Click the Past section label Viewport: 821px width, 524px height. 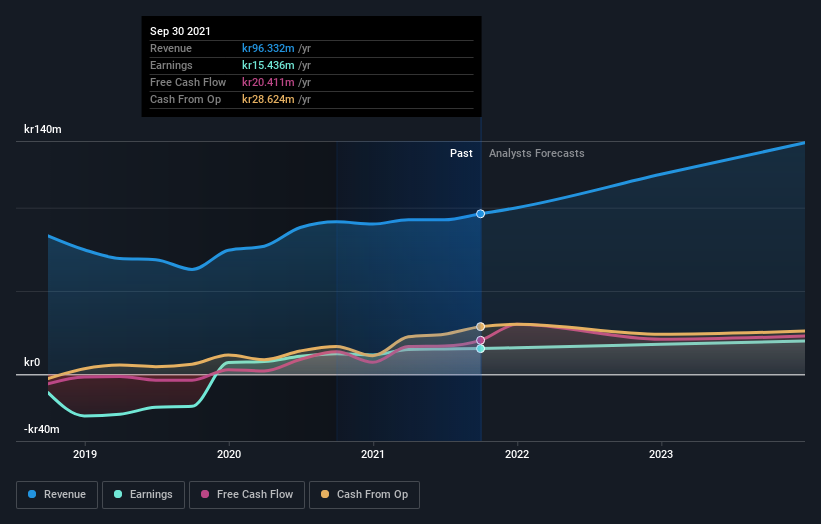click(x=461, y=153)
